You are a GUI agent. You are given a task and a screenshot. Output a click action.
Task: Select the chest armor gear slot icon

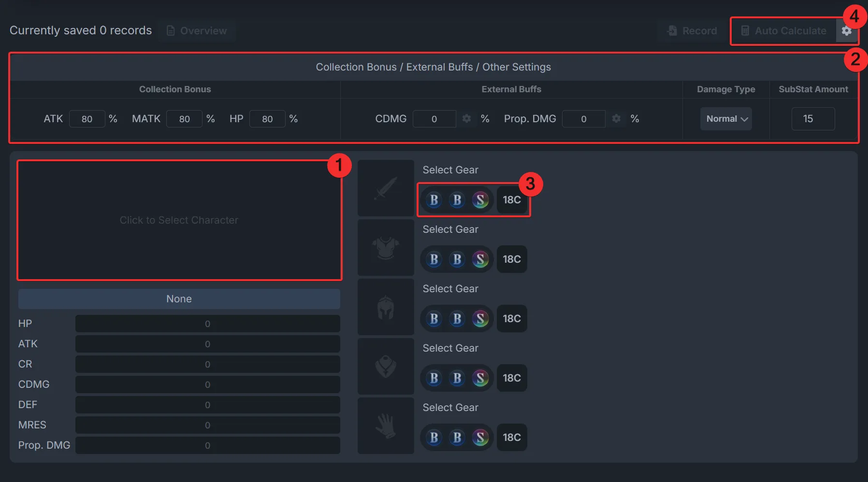[386, 248]
